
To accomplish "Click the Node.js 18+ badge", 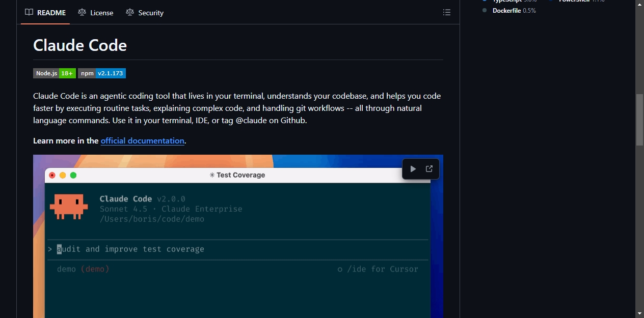I will coord(55,73).
